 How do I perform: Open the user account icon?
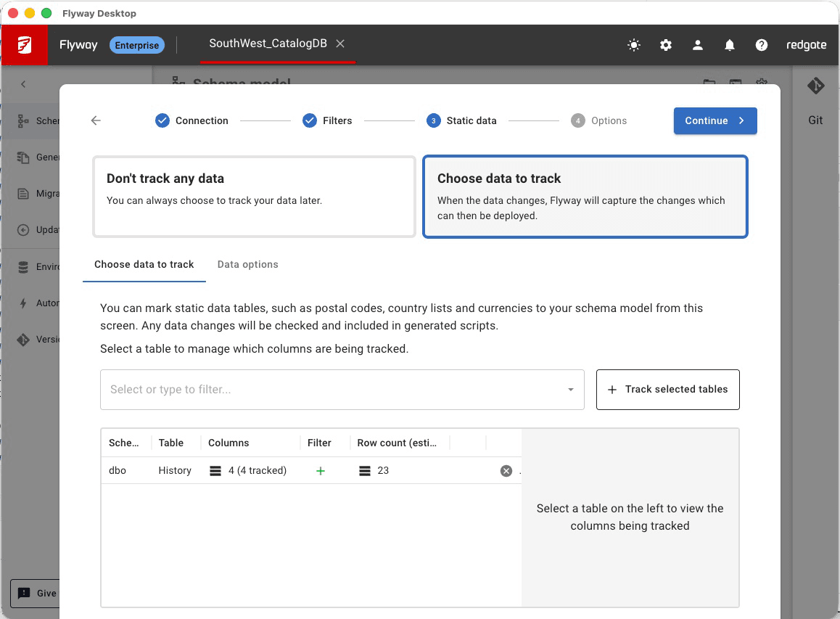pos(698,45)
